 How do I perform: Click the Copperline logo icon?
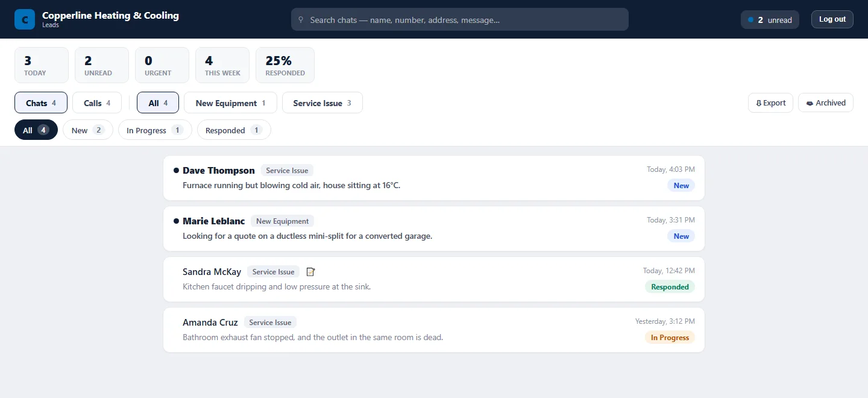[25, 19]
